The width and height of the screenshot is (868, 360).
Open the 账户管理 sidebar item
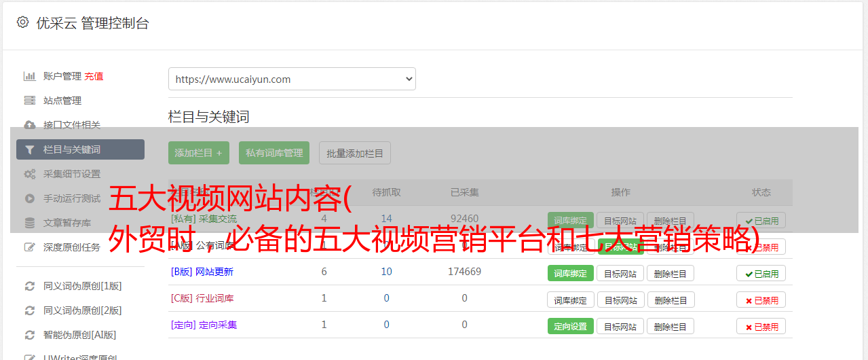(62, 76)
